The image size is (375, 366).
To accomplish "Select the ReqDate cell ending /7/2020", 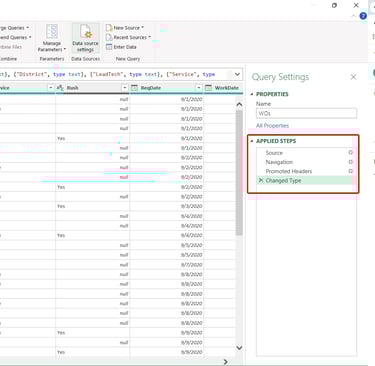I will (166, 265).
